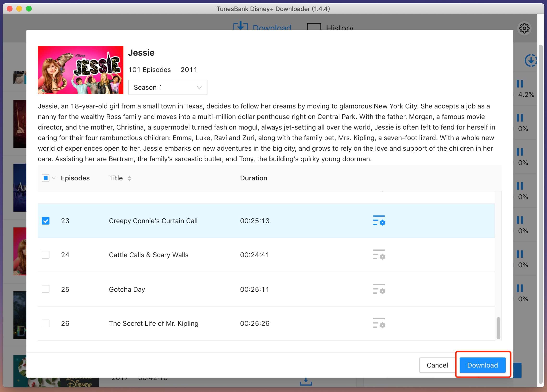Click the Duration column header
The height and width of the screenshot is (392, 547).
pyautogui.click(x=254, y=178)
